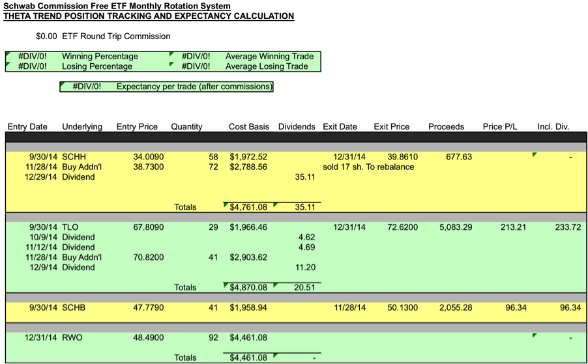Select the 'Proceeds' column header

click(447, 126)
